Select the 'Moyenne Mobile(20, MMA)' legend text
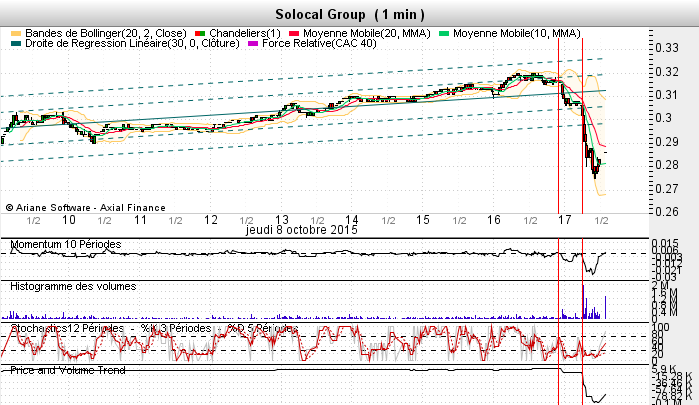The image size is (699, 405). (x=366, y=33)
